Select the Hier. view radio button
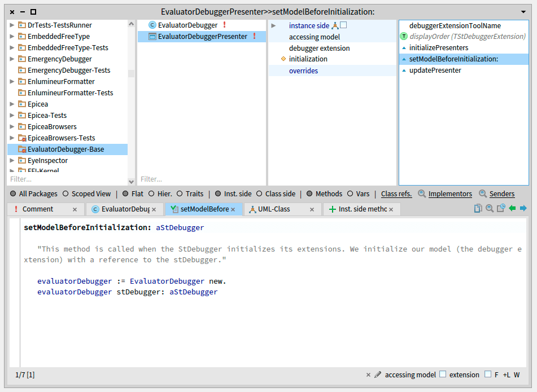537x392 pixels. click(151, 193)
